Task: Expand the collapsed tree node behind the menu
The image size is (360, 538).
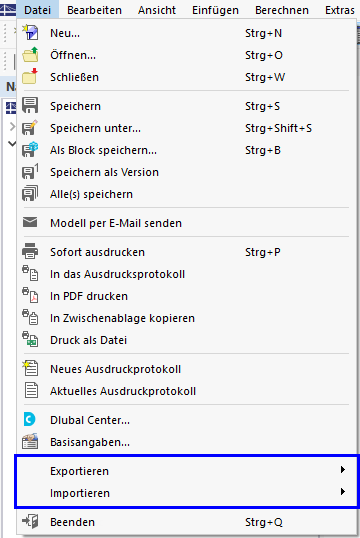Action: pos(12,127)
